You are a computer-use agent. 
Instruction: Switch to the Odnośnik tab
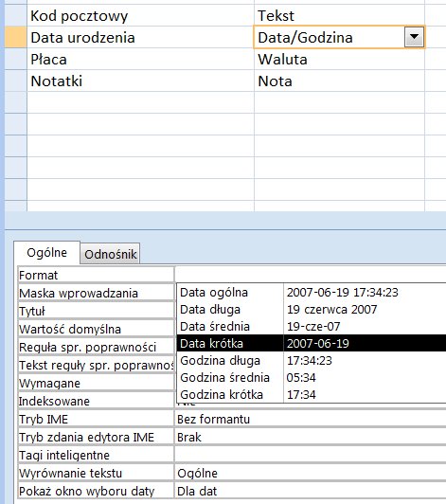[x=110, y=254]
